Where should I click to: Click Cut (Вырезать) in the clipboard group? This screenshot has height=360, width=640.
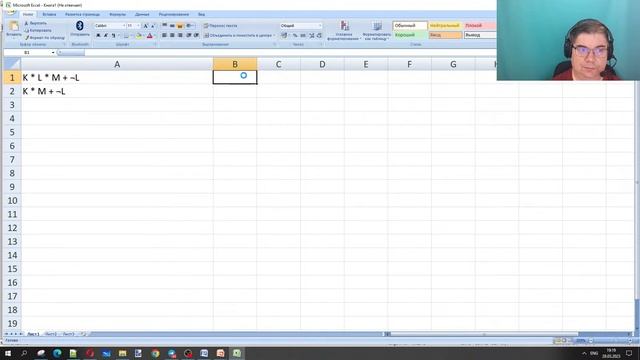pyautogui.click(x=36, y=23)
